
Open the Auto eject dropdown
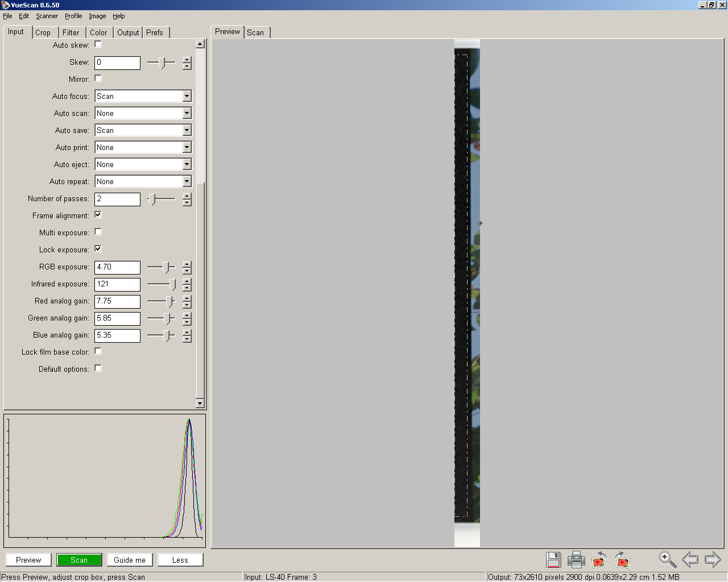click(187, 165)
